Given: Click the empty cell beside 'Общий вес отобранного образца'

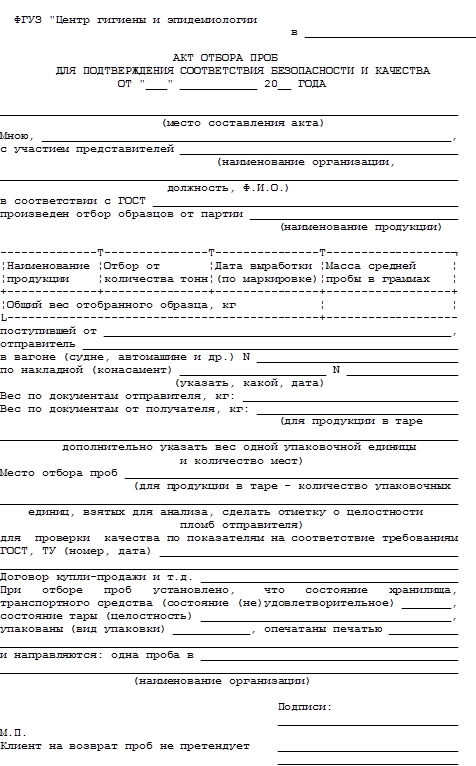Looking at the screenshot, I should [x=389, y=305].
